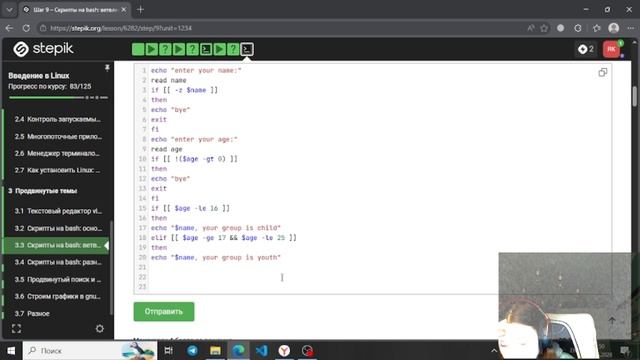640x360 pixels.
Task: Open browser favorites list icon
Action: (597, 28)
